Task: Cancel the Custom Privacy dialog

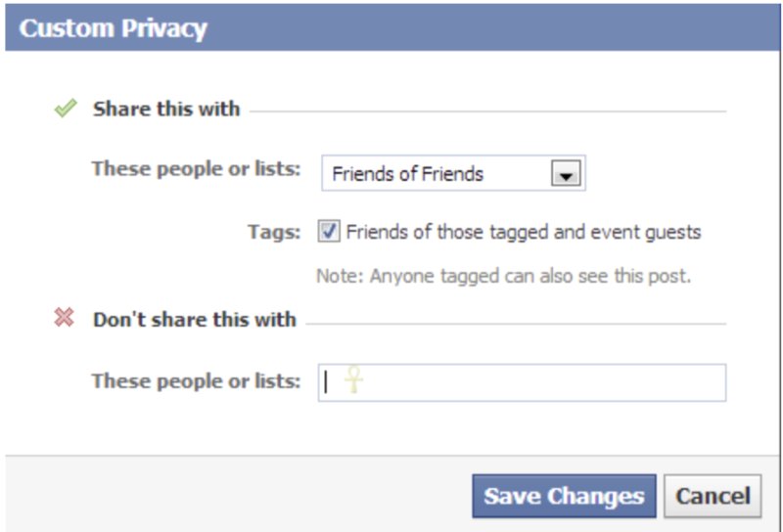Action: point(713,496)
